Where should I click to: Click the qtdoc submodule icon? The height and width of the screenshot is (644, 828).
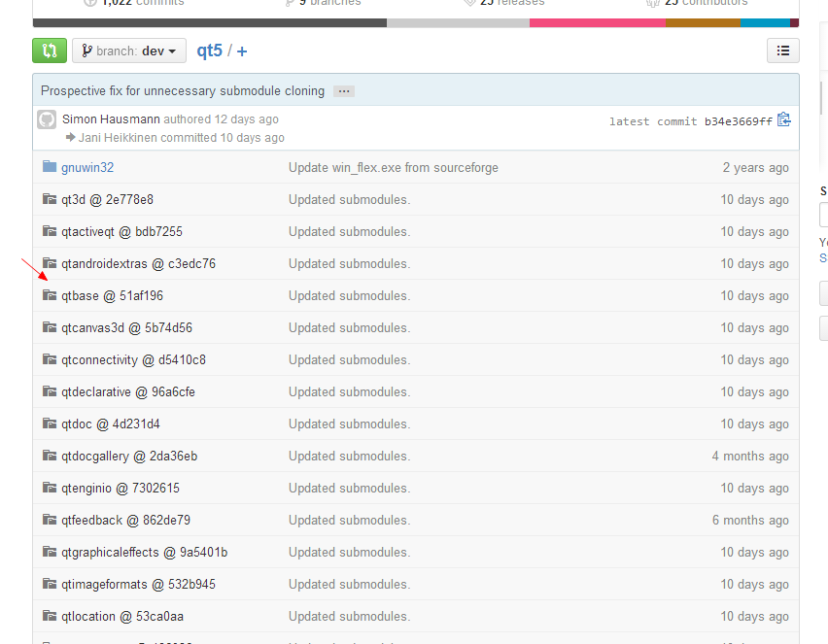50,424
